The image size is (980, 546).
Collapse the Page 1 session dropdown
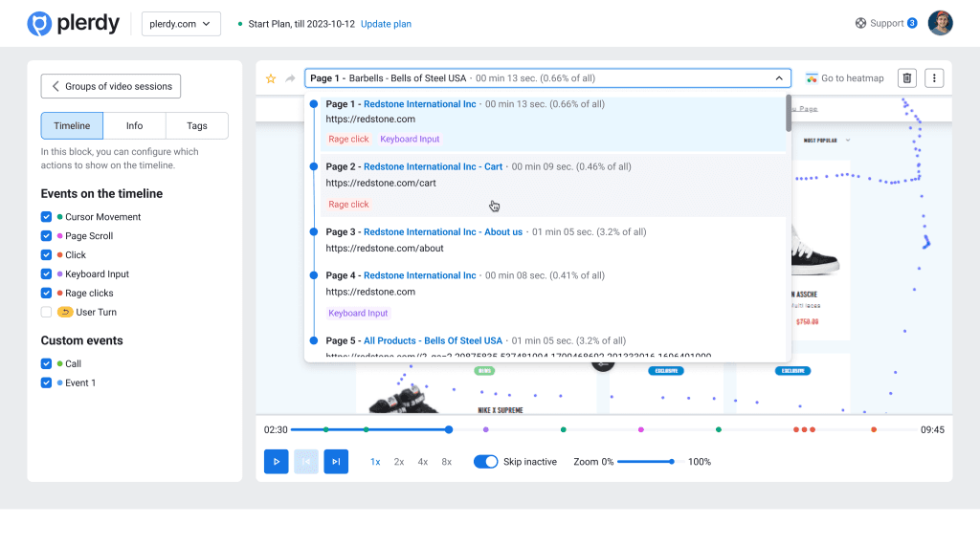778,78
